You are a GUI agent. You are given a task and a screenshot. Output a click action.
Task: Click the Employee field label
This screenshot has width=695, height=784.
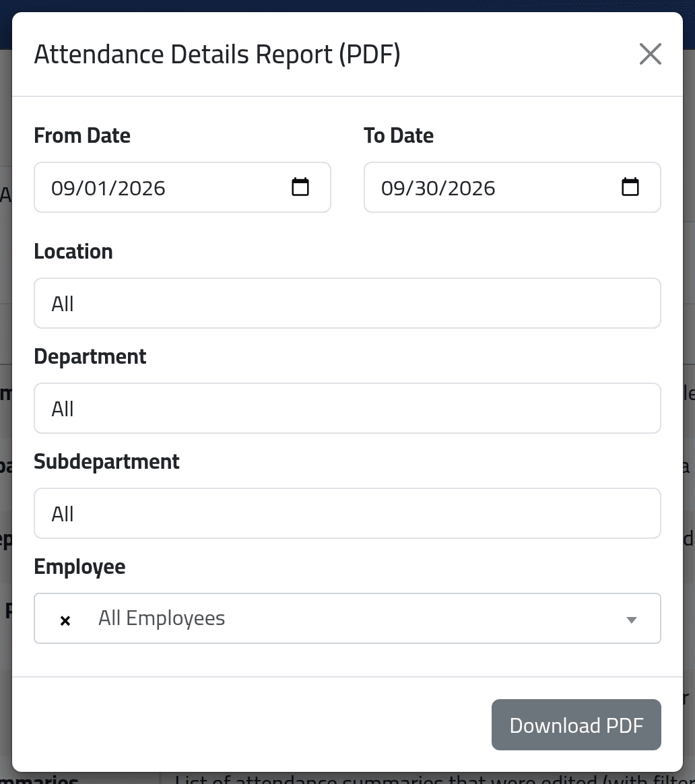tap(79, 567)
